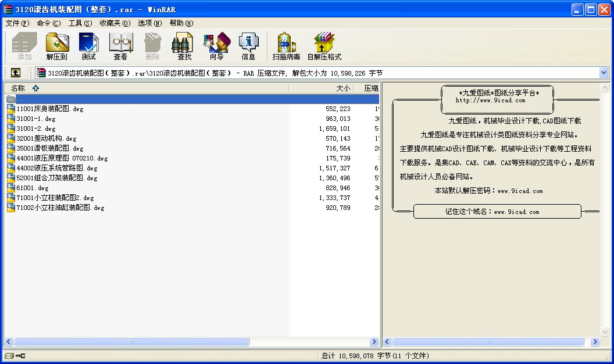This screenshot has height=364, width=614.
Task: Click icon of 44001液压原理图 file
Action: [x=11, y=158]
